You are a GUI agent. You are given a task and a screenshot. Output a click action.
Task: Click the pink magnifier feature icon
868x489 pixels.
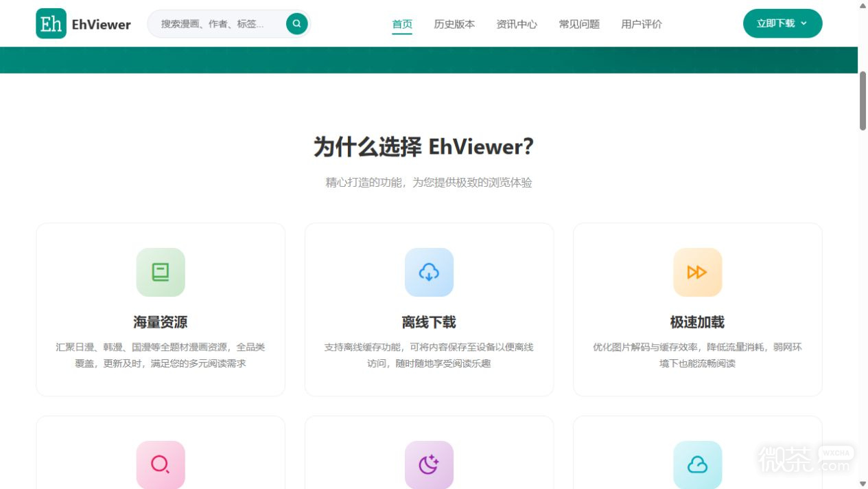pos(161,465)
